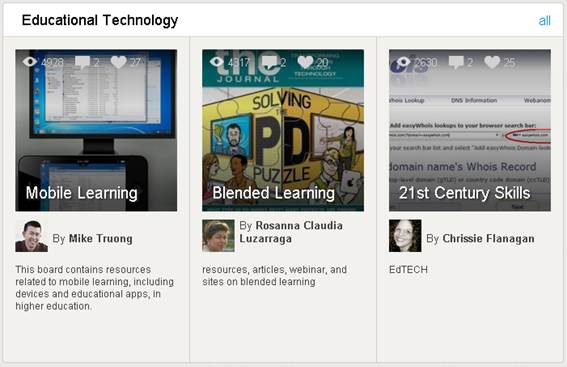
Task: Click Mike Truong's avatar photo
Action: coord(31,236)
